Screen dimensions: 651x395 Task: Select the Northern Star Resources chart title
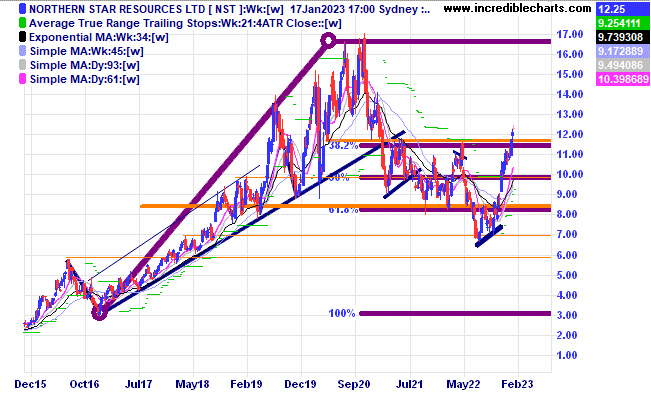point(230,9)
